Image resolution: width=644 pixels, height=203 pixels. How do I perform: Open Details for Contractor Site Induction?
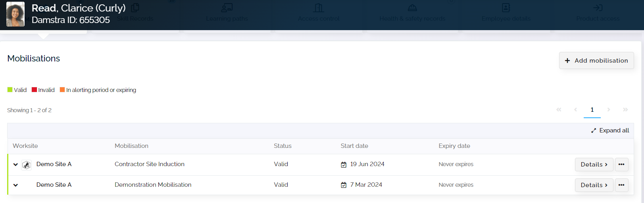594,165
